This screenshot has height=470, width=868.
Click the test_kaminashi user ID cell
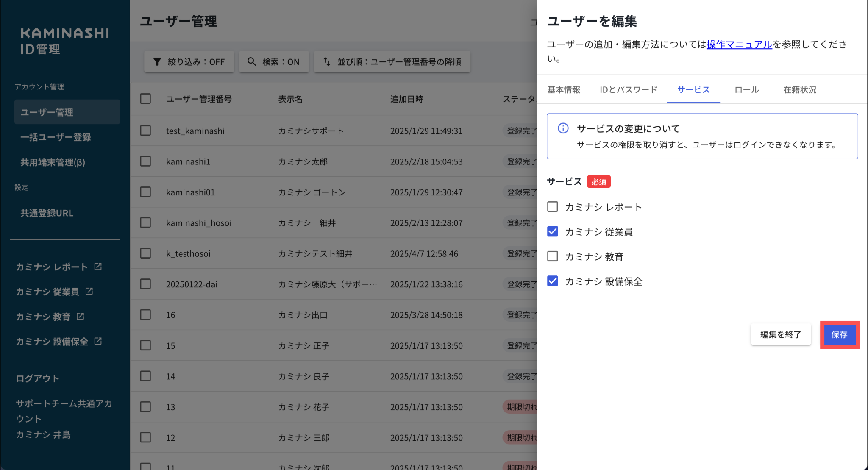pyautogui.click(x=195, y=131)
